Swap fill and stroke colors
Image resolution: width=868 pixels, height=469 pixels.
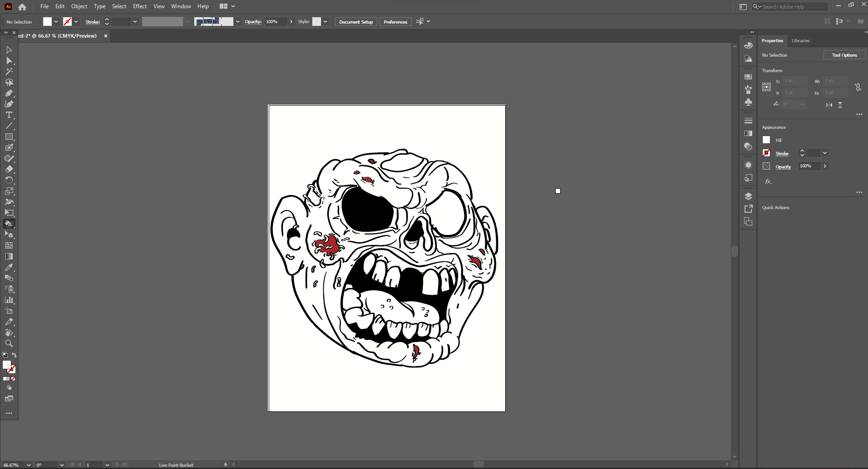14,355
